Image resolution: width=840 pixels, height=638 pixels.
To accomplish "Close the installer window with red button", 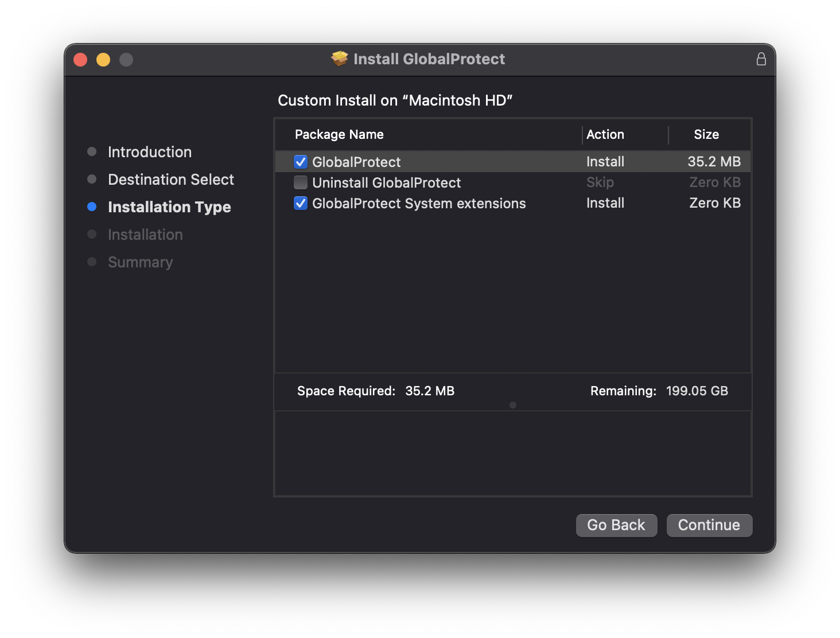I will tap(80, 60).
